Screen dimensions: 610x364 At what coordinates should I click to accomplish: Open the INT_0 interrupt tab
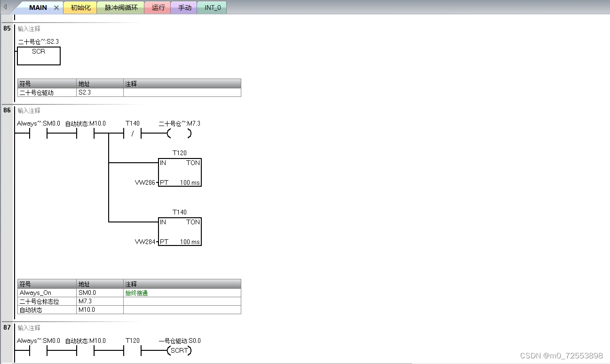tap(212, 8)
